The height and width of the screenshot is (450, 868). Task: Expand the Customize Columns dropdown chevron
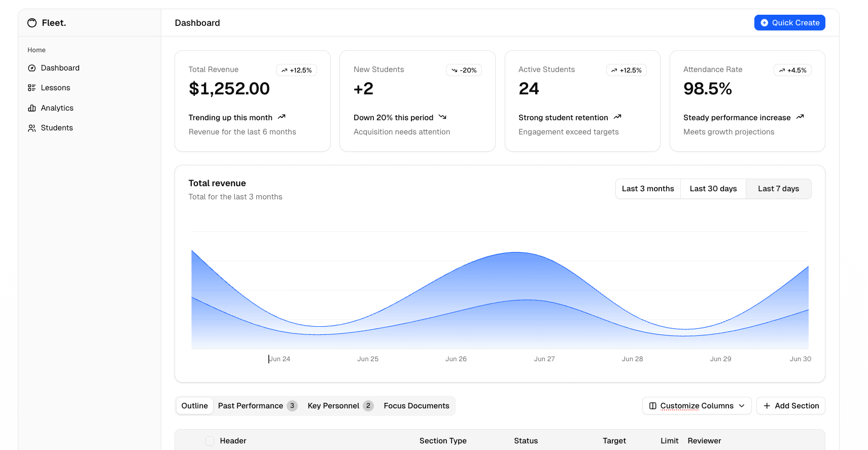[742, 406]
